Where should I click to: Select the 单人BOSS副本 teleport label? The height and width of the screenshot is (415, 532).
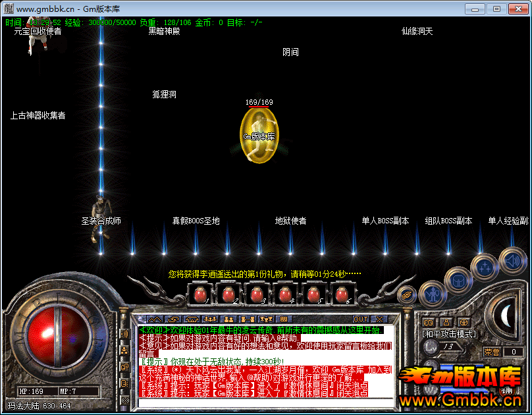point(385,221)
